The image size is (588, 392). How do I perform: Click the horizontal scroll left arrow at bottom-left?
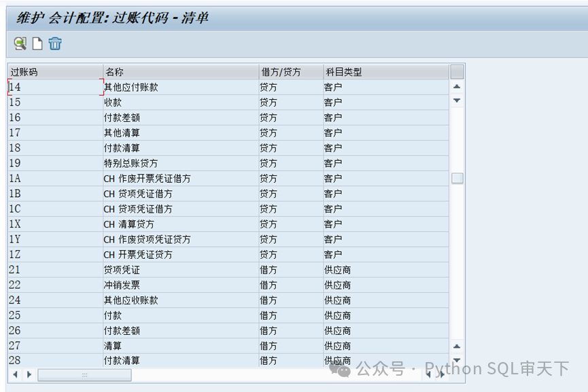pos(15,374)
